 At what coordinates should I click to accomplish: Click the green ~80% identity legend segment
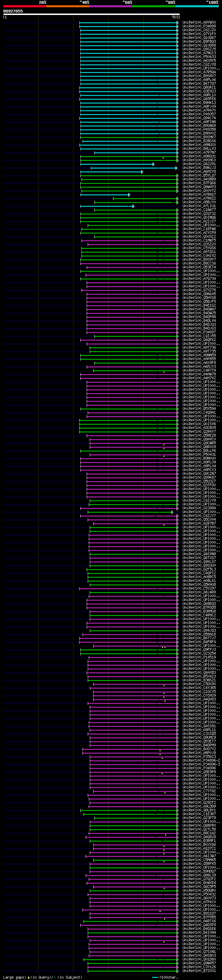[154, 6]
